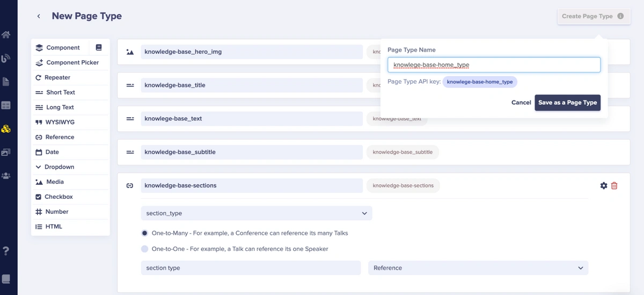Open the Reference field type dropdown
Viewport: 644px width, 295px height.
478,268
